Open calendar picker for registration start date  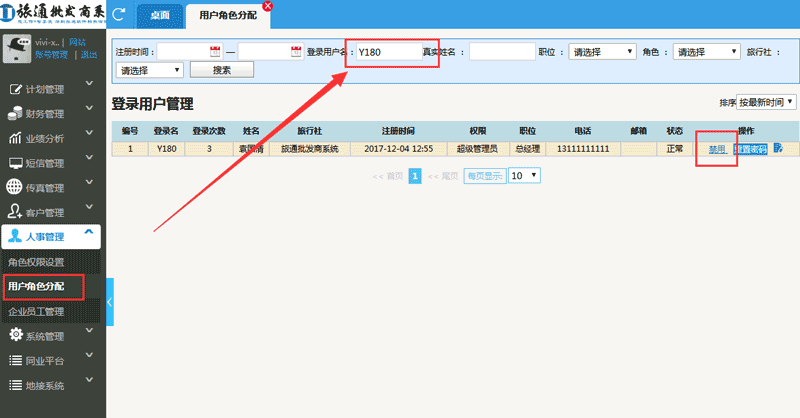pos(215,51)
